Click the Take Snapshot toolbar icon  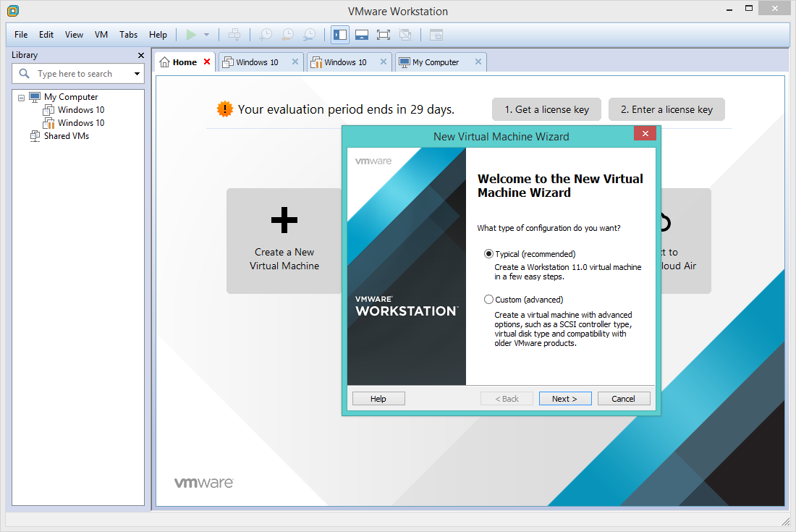pyautogui.click(x=266, y=35)
